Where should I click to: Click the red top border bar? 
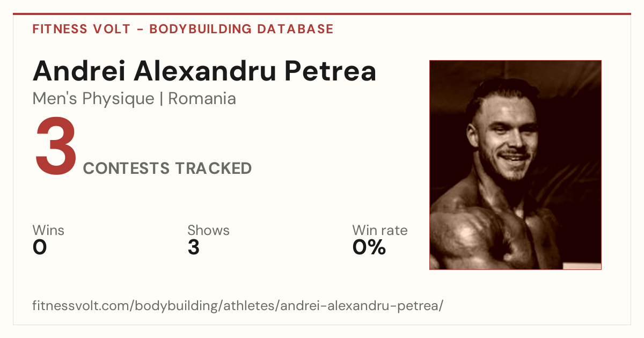point(322,14)
